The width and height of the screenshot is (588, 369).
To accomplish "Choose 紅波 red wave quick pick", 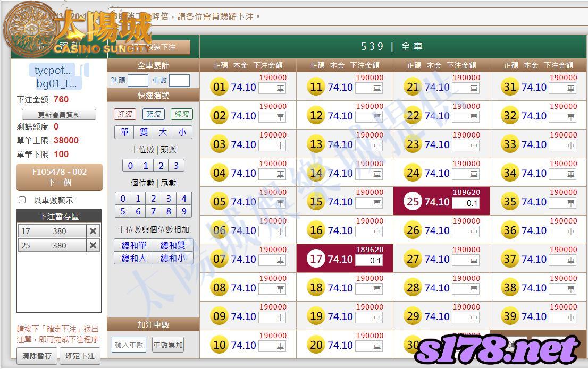I will pos(125,114).
